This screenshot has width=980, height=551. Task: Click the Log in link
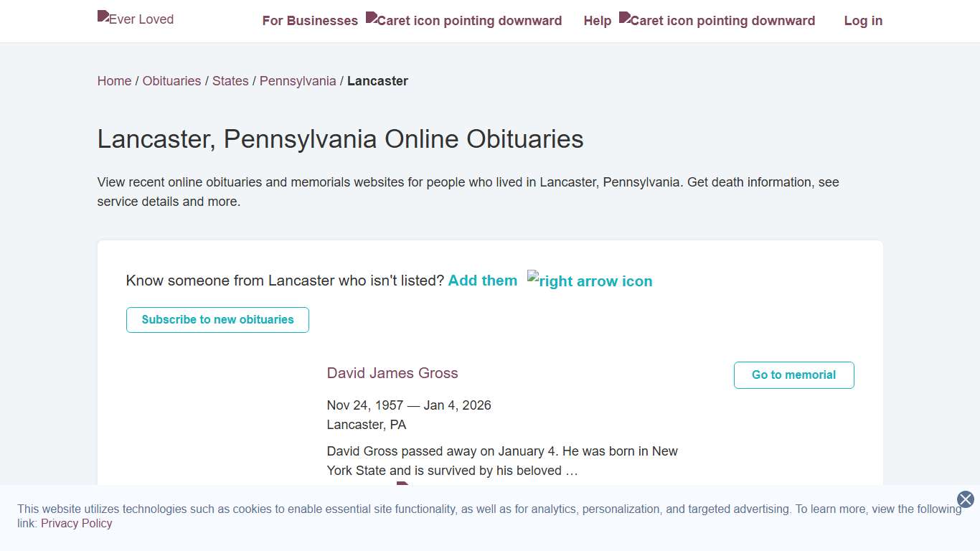tap(863, 21)
